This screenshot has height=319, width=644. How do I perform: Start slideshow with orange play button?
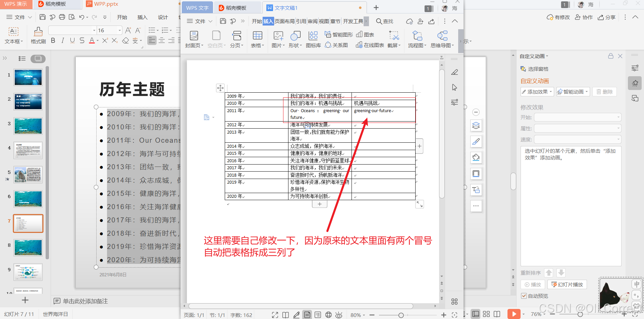pos(514,314)
